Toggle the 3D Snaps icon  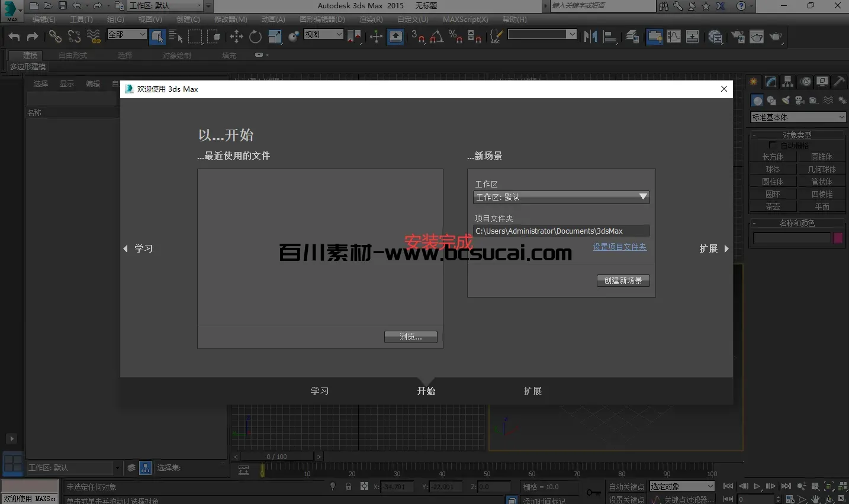pyautogui.click(x=418, y=37)
